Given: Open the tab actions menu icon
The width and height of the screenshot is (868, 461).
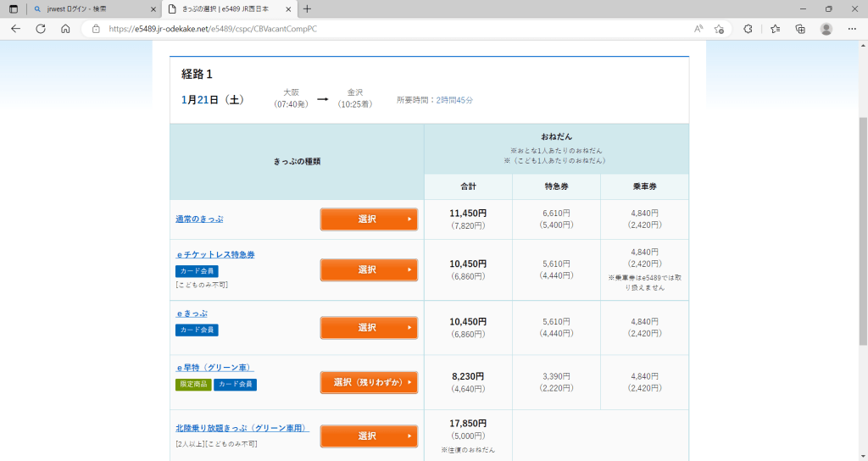Looking at the screenshot, I should pyautogui.click(x=13, y=8).
